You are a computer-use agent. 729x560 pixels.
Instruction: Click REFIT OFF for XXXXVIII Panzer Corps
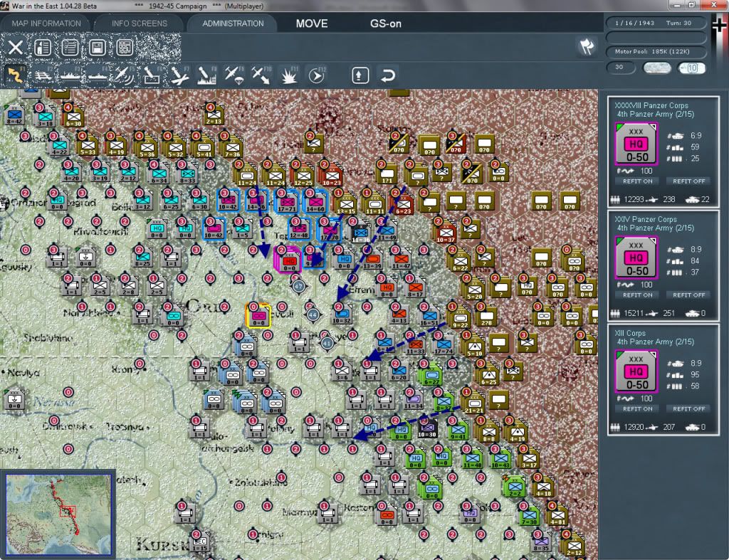tap(688, 181)
